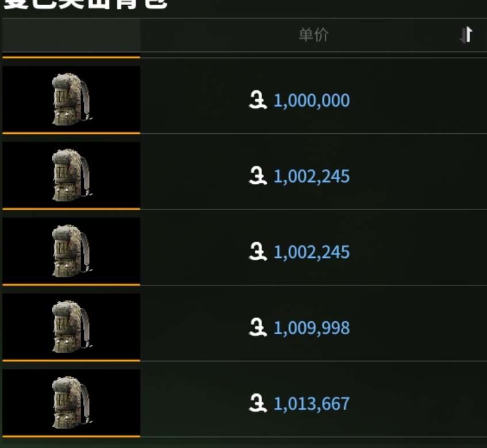Click the backpack thumbnail priced 1,009,998
This screenshot has height=448, width=487.
(x=71, y=327)
